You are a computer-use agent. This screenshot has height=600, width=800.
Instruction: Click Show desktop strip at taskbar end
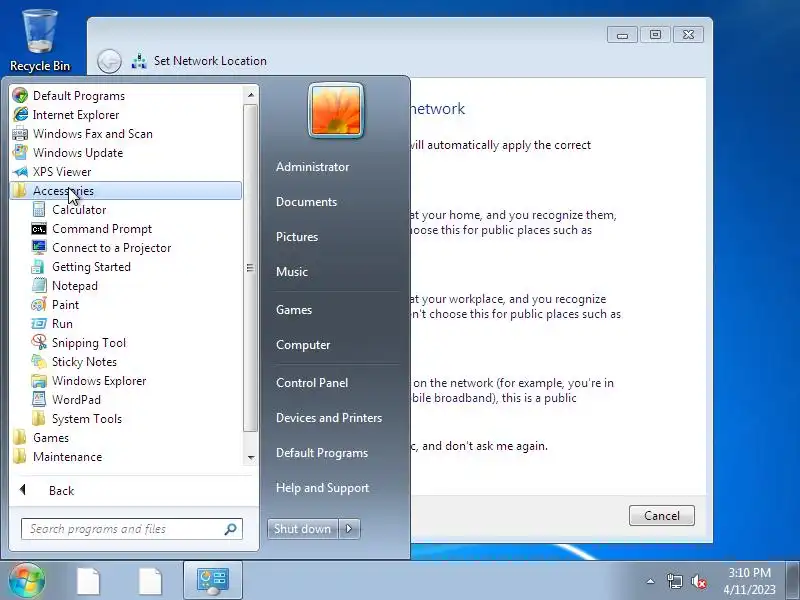[792, 581]
